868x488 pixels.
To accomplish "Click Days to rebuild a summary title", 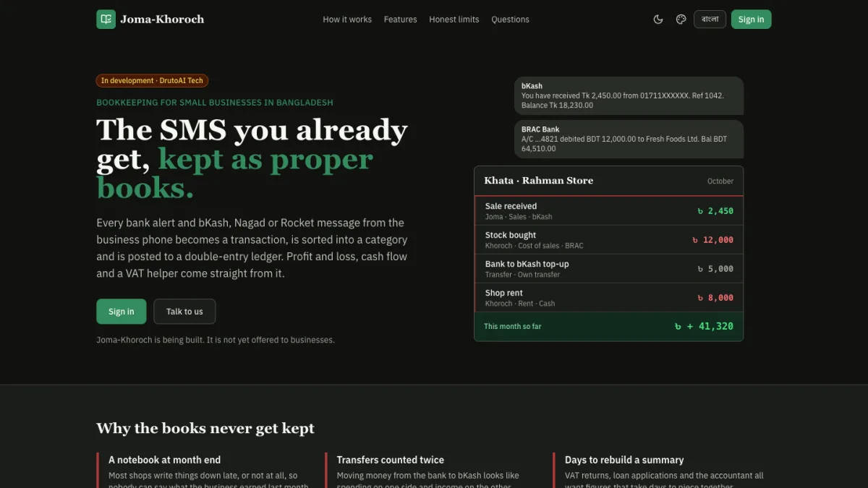I will click(624, 460).
